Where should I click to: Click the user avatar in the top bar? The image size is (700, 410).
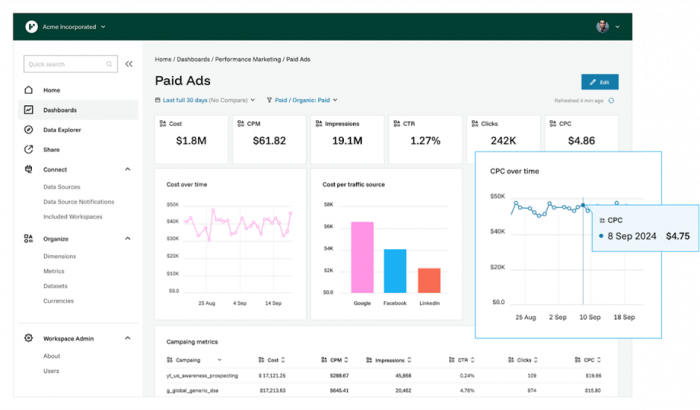coord(602,26)
